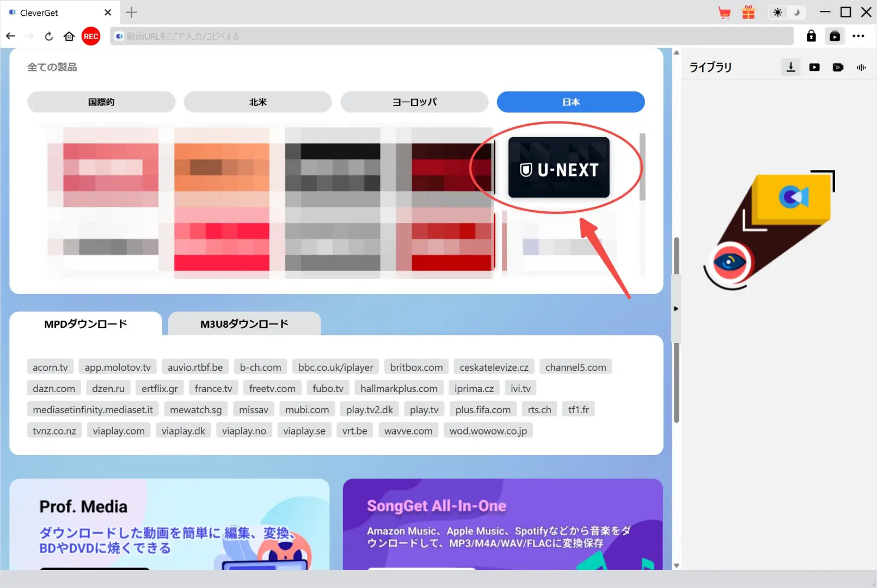This screenshot has height=588, width=877.
Task: Show downloaded videos in library
Action: [814, 68]
